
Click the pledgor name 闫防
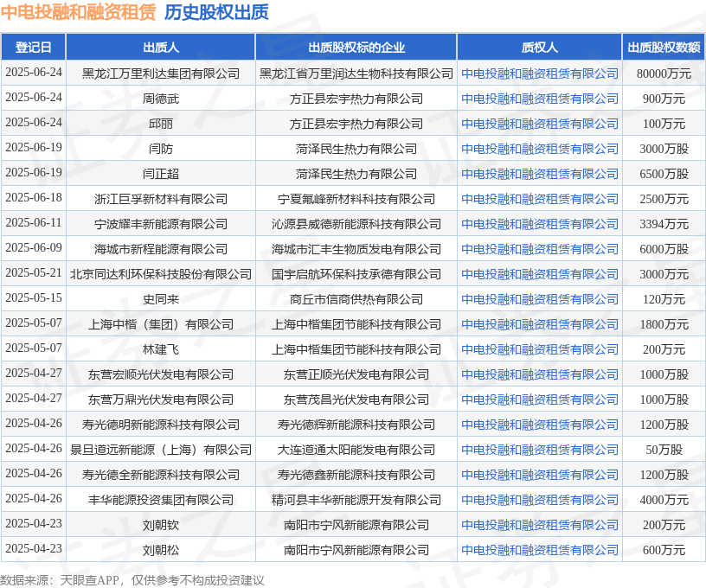[161, 149]
